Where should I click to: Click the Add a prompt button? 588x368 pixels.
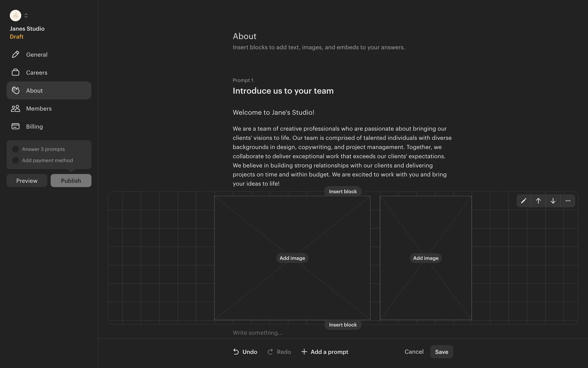[x=325, y=352]
